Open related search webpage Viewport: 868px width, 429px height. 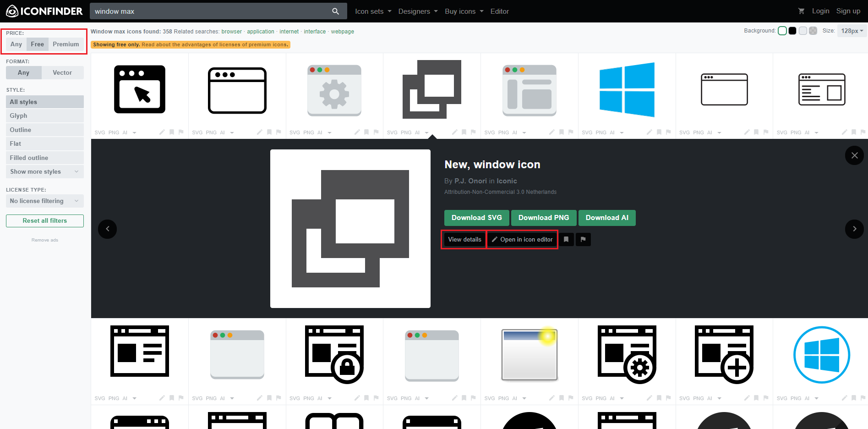click(343, 32)
